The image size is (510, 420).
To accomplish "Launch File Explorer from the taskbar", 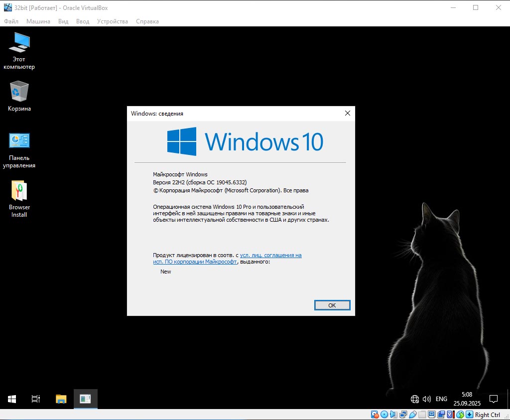I will pyautogui.click(x=61, y=399).
